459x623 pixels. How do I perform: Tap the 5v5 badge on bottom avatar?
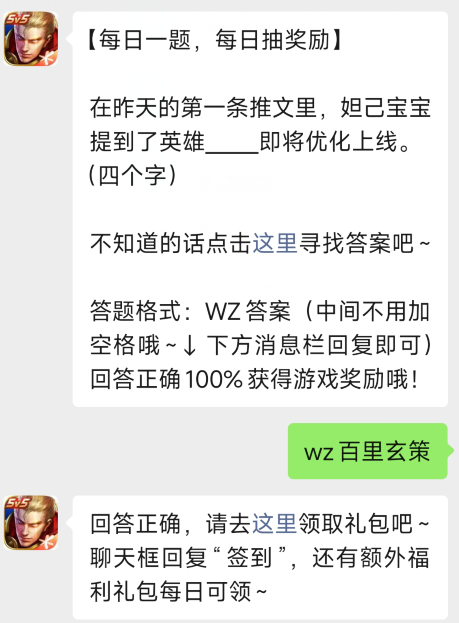(x=17, y=502)
